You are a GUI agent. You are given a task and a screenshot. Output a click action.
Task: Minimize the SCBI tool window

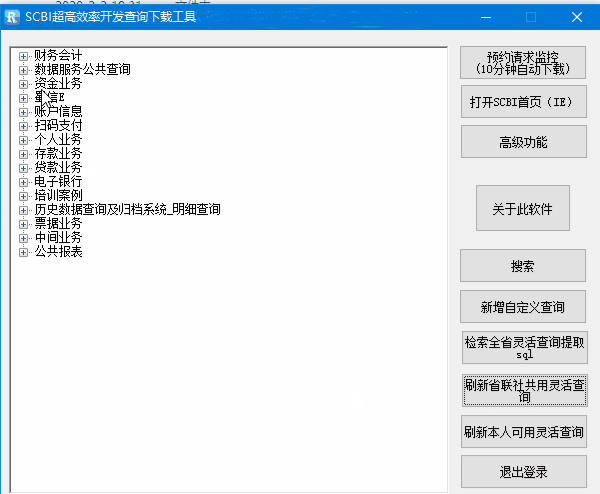pos(486,17)
